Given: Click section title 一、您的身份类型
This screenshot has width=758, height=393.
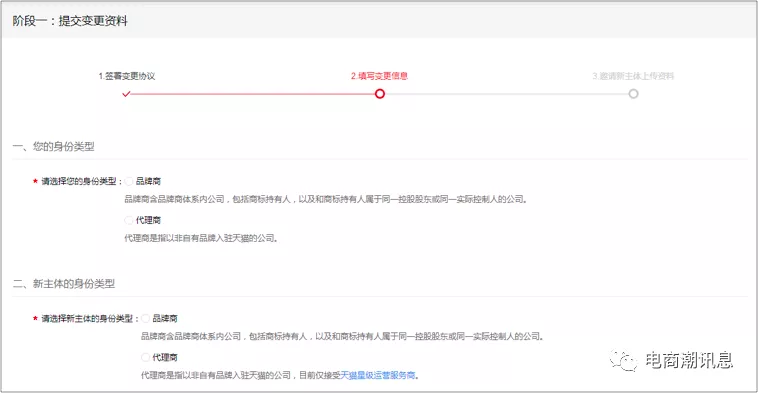Looking at the screenshot, I should click(54, 146).
